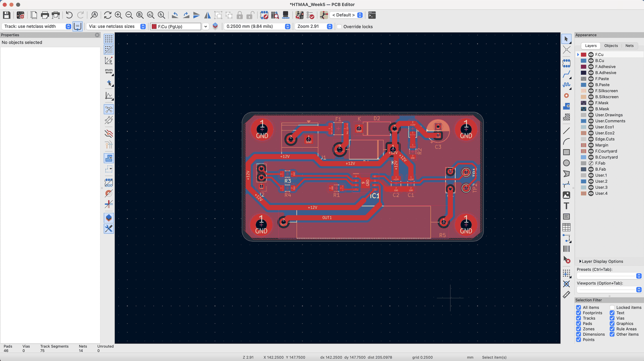Enable the Override locks checkbox
This screenshot has width=644, height=361.
(339, 27)
